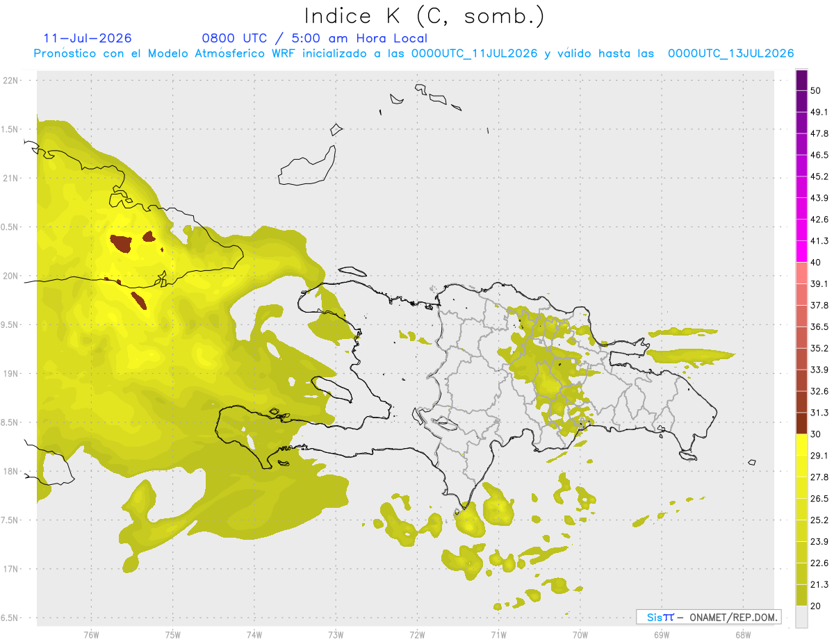834x644 pixels.
Task: Click the "73W" longitude label
Action: tap(336, 635)
